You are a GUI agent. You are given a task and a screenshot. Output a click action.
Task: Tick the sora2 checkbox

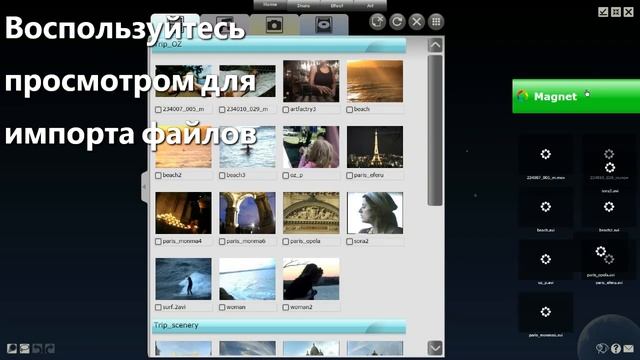(x=349, y=241)
